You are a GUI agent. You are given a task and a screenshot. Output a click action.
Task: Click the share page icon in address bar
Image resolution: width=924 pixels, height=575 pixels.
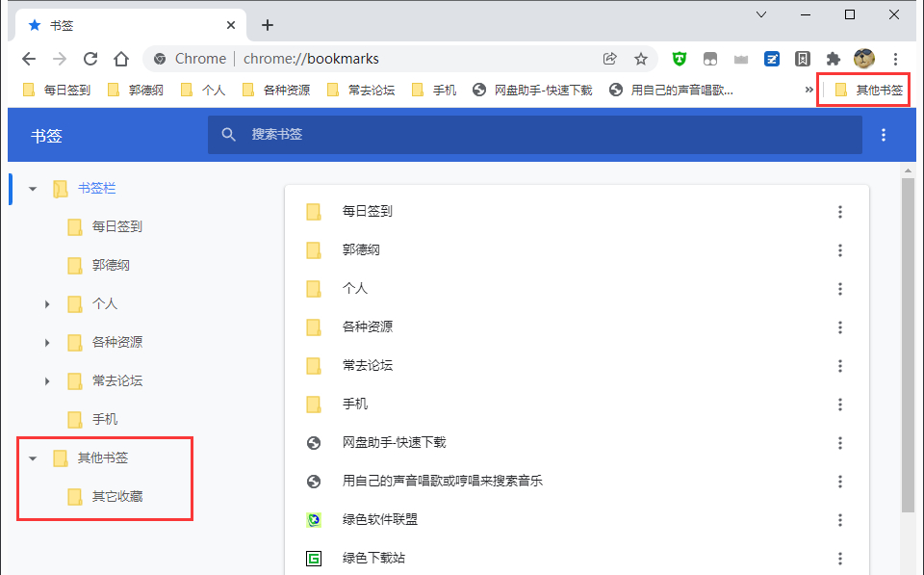[x=610, y=59]
